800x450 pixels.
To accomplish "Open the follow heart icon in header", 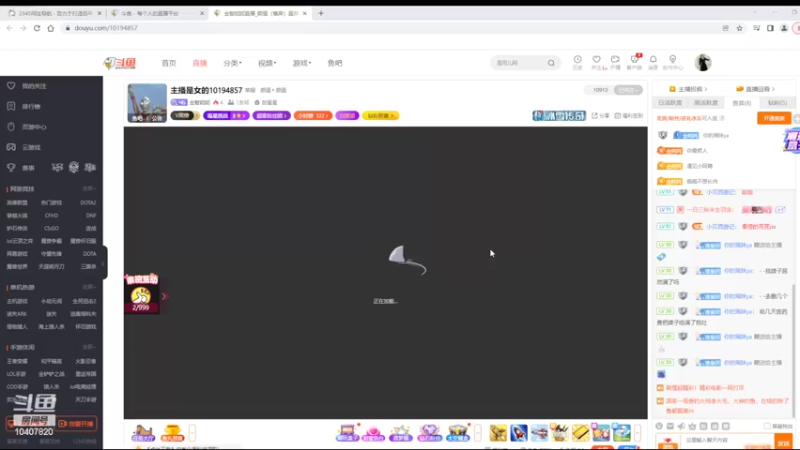I will [x=596, y=60].
